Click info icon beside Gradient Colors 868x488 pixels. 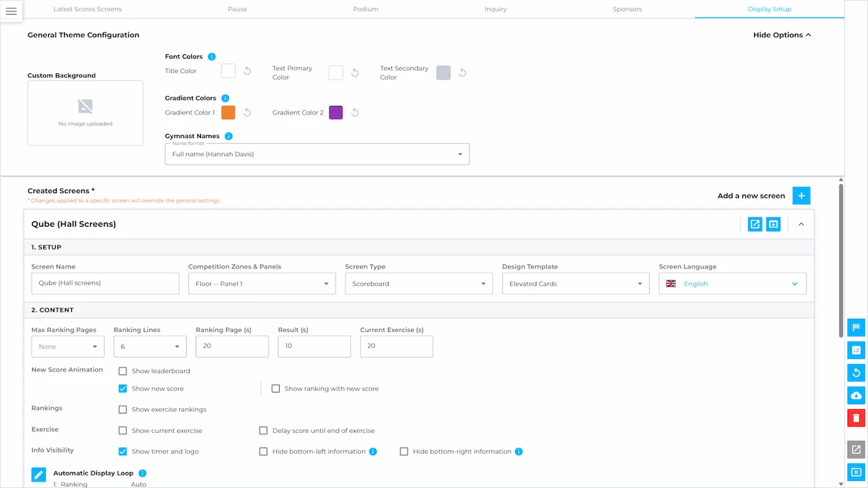tap(225, 98)
